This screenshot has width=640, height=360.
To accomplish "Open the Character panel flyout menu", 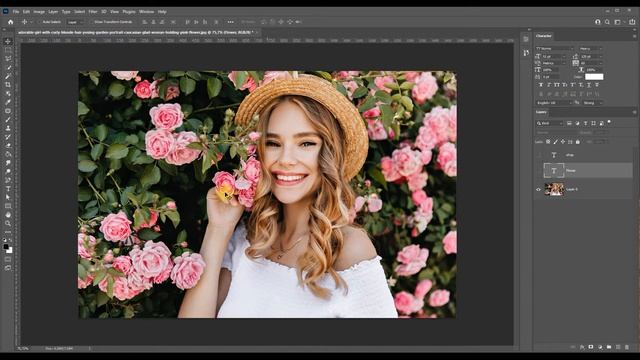I will click(x=634, y=36).
